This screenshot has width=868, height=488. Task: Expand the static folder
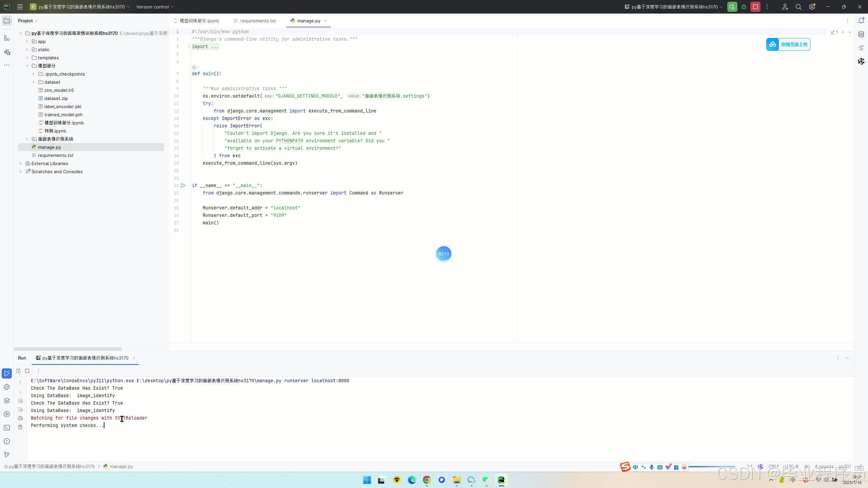pyautogui.click(x=27, y=49)
